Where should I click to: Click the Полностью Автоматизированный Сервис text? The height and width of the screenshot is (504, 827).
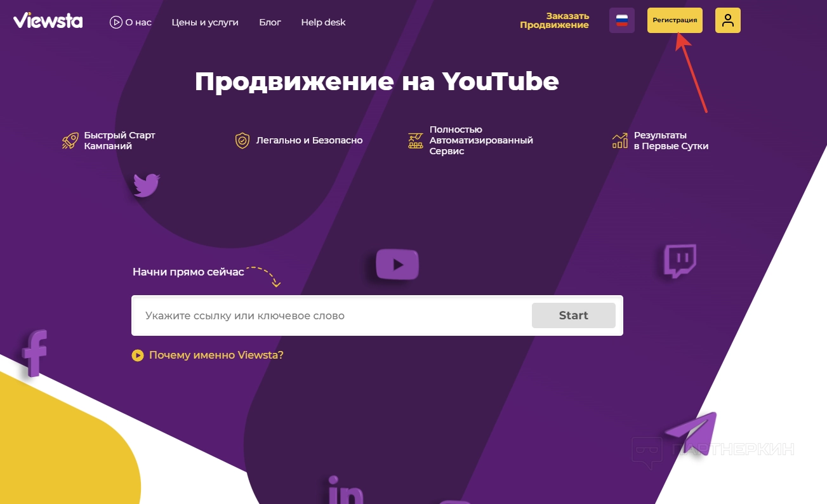tap(481, 140)
